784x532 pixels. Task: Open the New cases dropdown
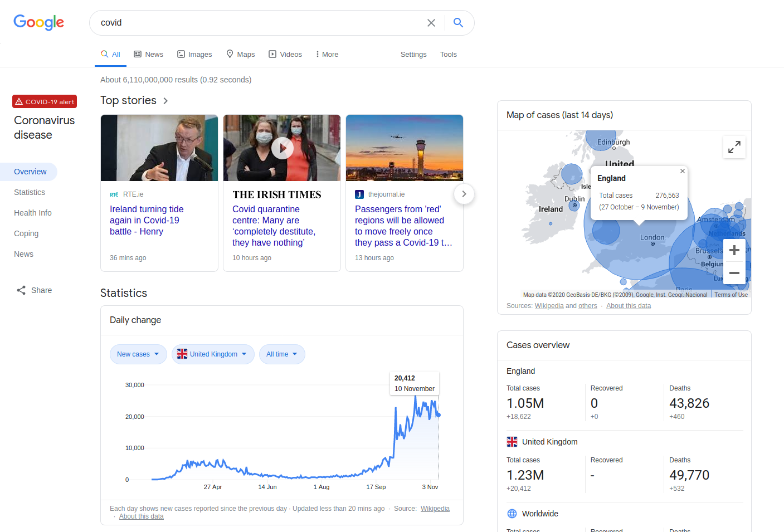pyautogui.click(x=138, y=354)
